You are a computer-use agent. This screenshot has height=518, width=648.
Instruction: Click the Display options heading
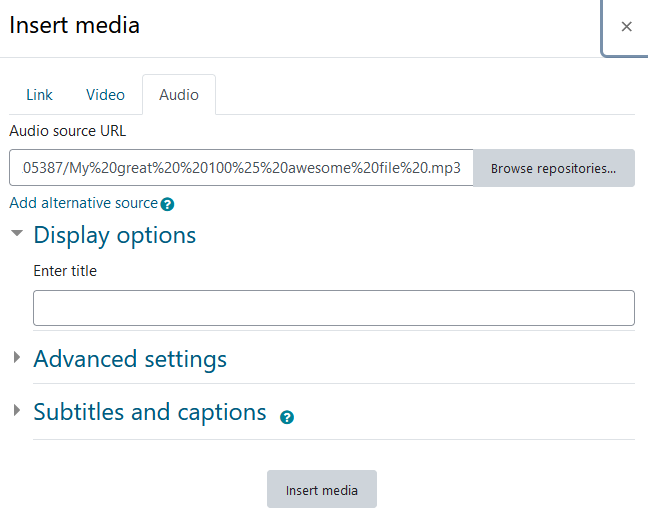click(115, 235)
